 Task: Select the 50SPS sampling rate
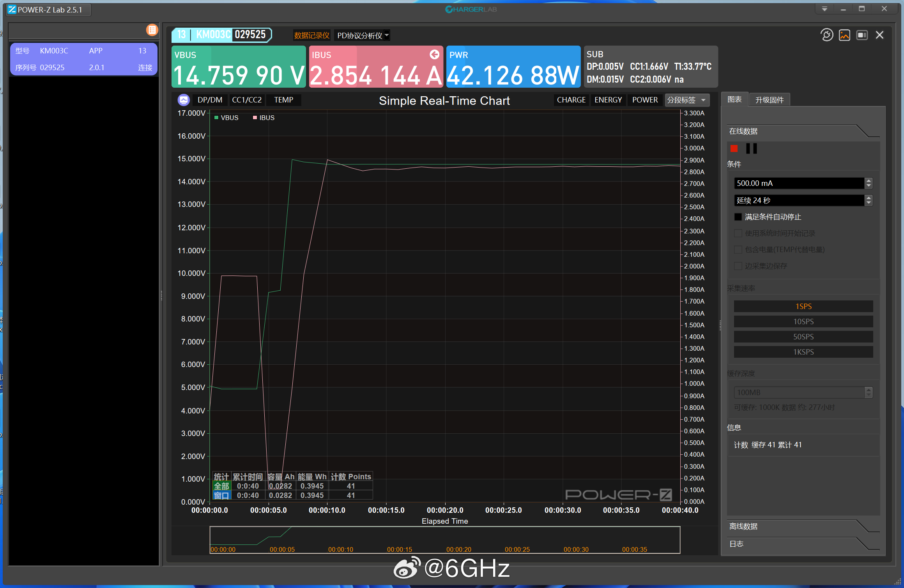pyautogui.click(x=803, y=337)
